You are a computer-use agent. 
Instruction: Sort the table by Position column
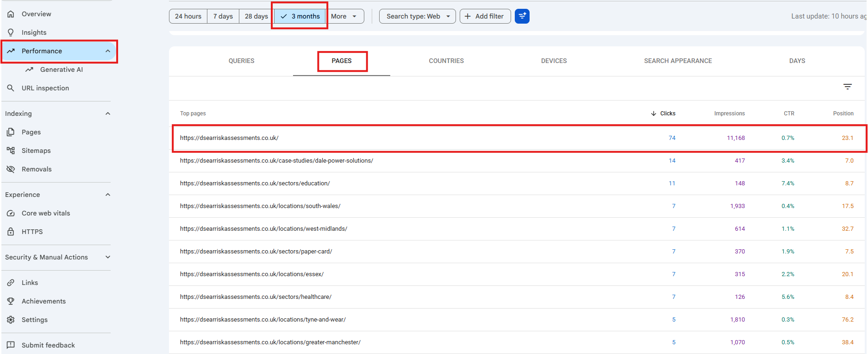click(x=843, y=114)
